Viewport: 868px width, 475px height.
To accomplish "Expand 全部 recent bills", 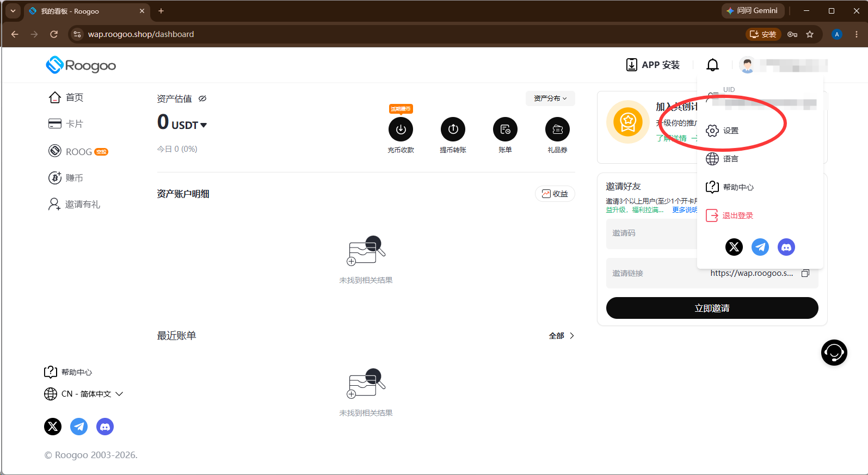I will (561, 336).
